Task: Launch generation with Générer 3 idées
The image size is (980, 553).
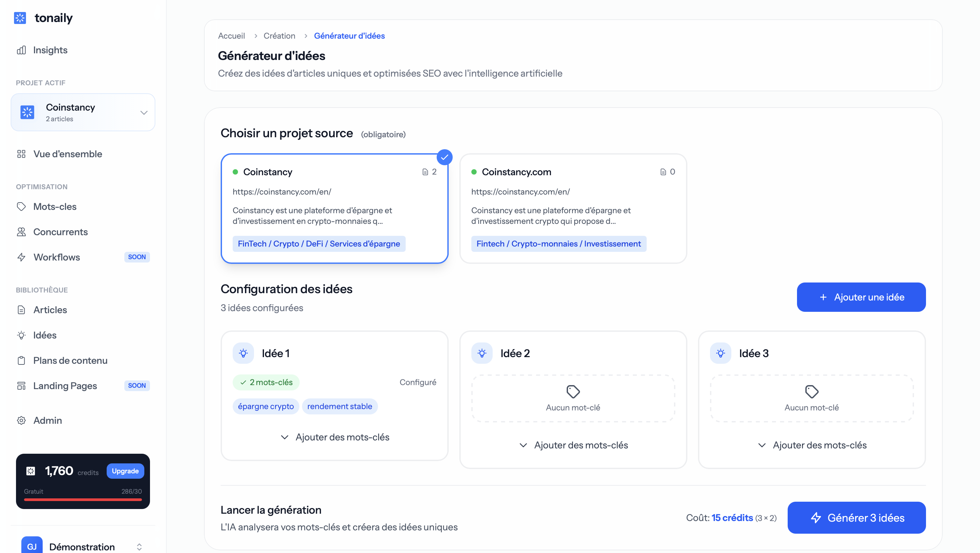Action: point(856,518)
